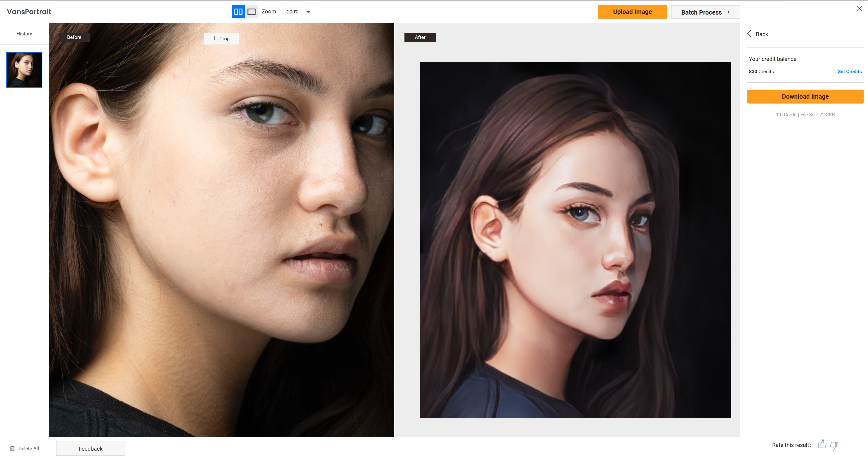Click the Upload Image button

(632, 12)
